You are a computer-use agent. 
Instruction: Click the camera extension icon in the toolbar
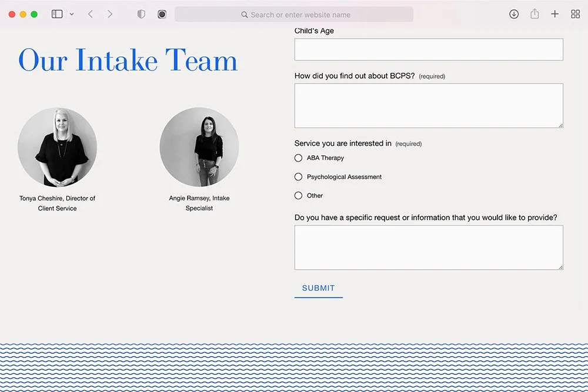[162, 14]
